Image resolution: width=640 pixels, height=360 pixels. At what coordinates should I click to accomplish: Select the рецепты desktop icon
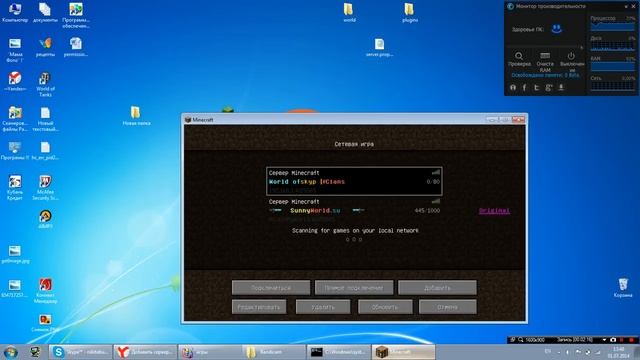point(45,47)
